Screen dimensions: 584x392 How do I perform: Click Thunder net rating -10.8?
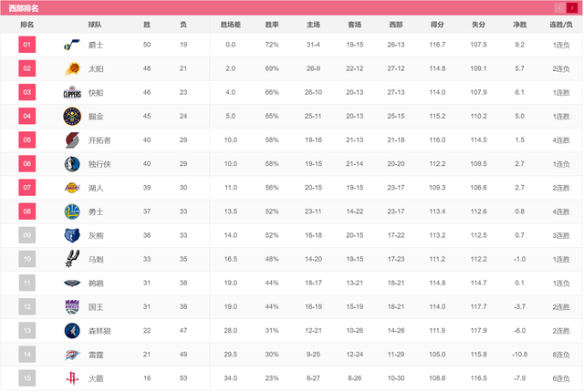pos(519,355)
